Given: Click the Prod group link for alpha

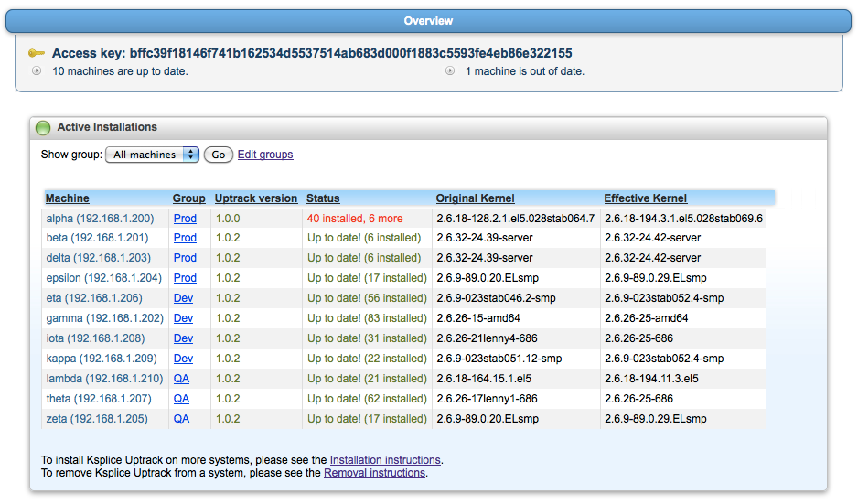Looking at the screenshot, I should coord(185,219).
